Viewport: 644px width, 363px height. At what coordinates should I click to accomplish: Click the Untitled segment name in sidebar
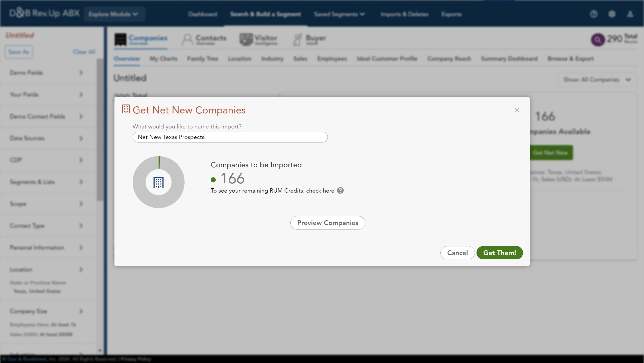click(x=20, y=35)
